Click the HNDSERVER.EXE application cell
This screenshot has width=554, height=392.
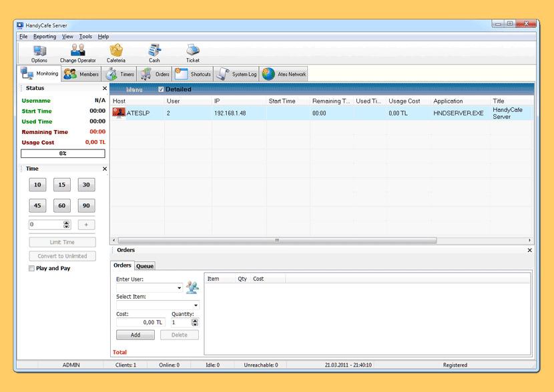coord(459,113)
